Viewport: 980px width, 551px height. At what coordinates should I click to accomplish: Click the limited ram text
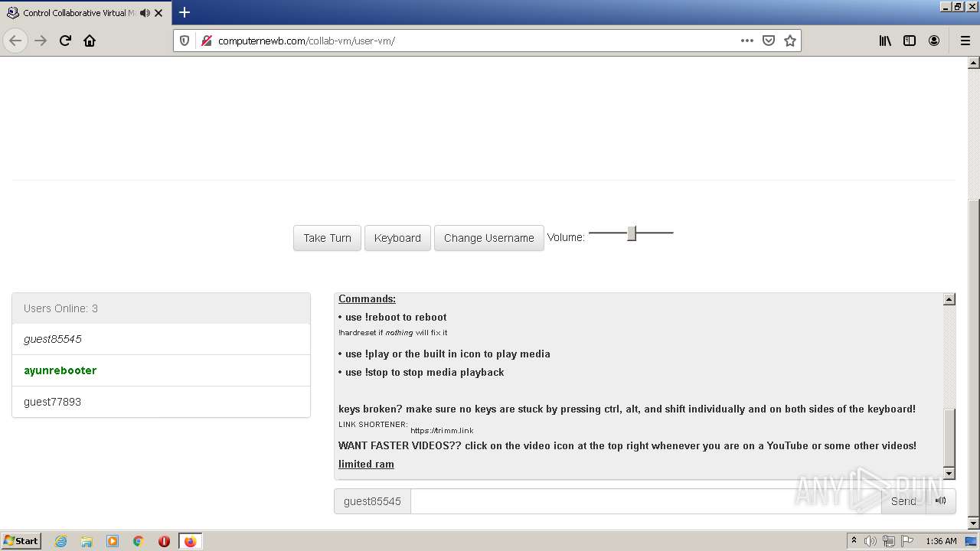[366, 464]
